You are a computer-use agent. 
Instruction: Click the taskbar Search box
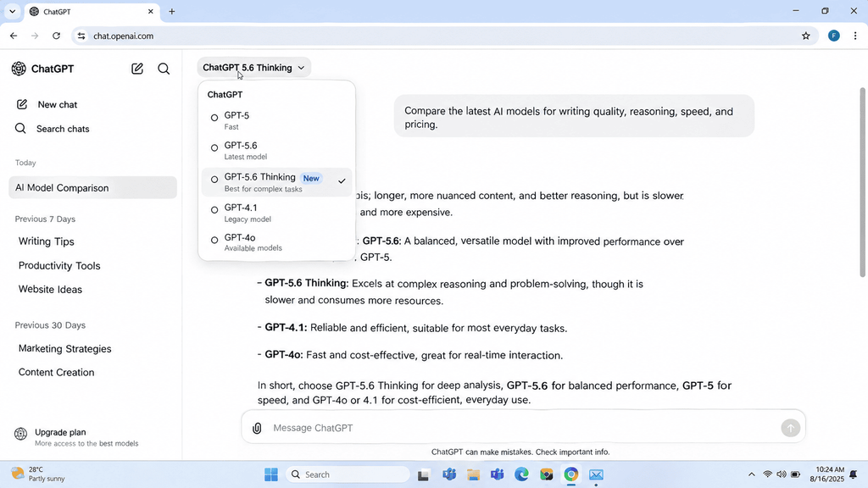click(348, 474)
